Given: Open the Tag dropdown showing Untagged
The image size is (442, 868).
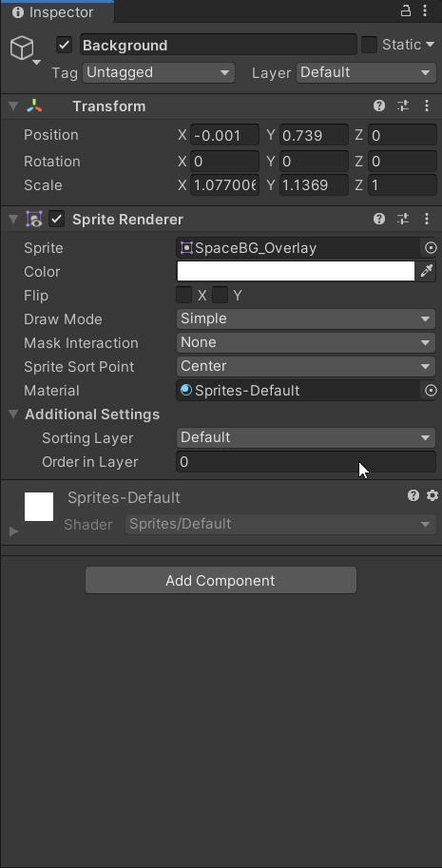Looking at the screenshot, I should click(x=159, y=72).
